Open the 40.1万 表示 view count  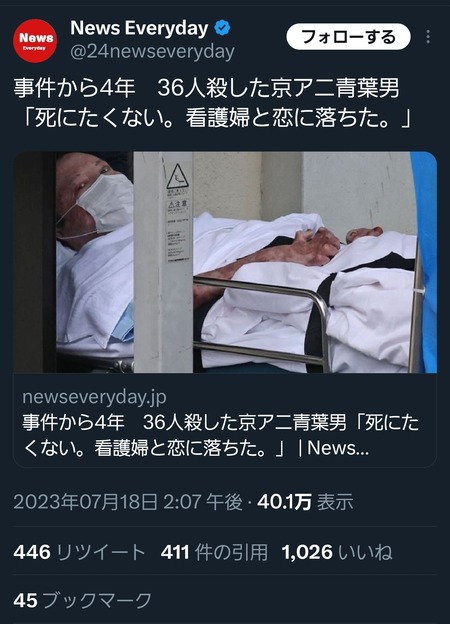pyautogui.click(x=305, y=502)
